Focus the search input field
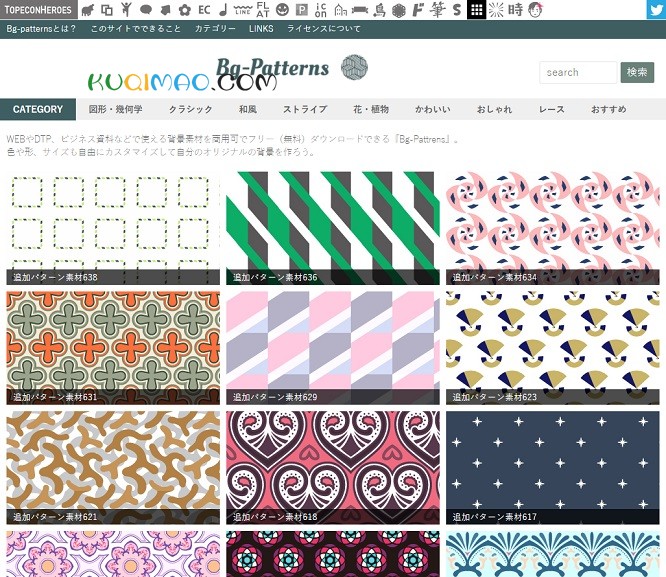Viewport: 666px width, 577px height. (578, 72)
